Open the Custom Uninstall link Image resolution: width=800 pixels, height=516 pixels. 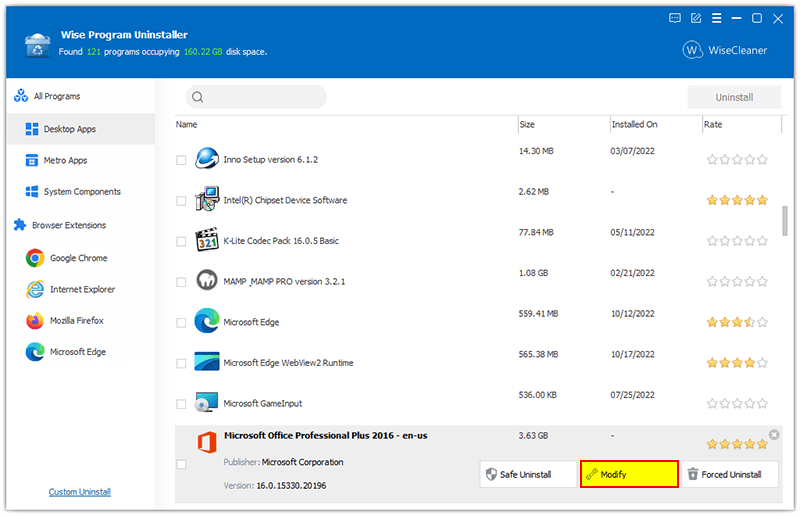pos(80,492)
